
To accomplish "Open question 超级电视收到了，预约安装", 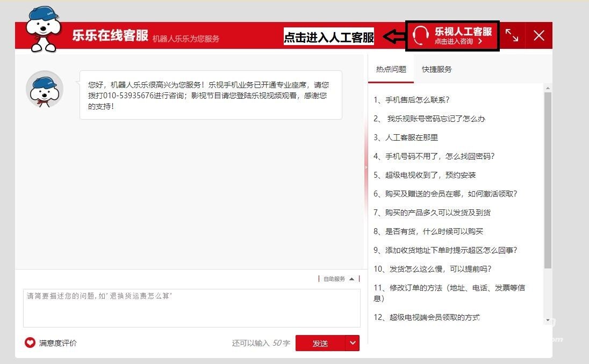I will 425,175.
